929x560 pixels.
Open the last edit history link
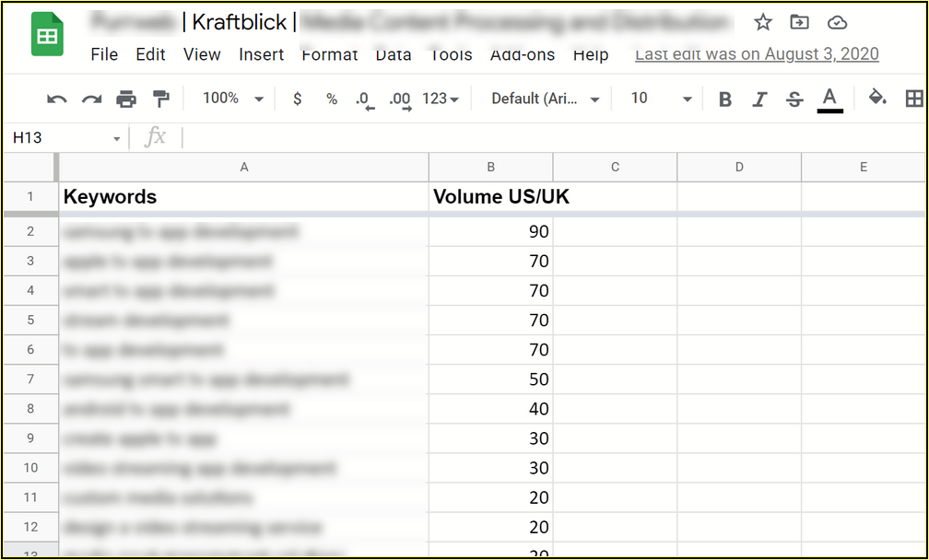click(x=757, y=54)
